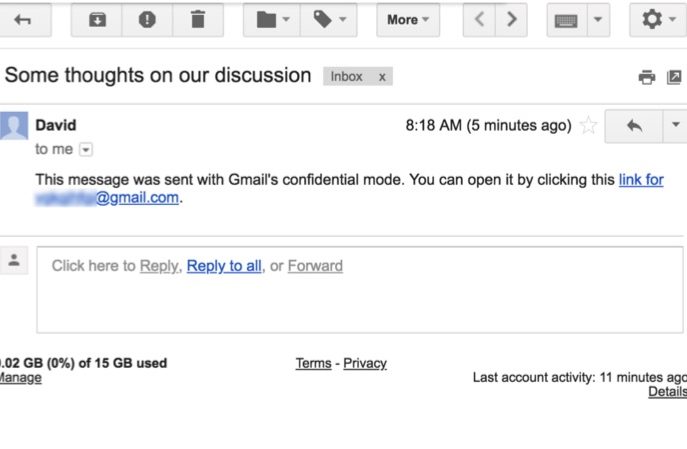Expand the More actions menu

point(407,19)
